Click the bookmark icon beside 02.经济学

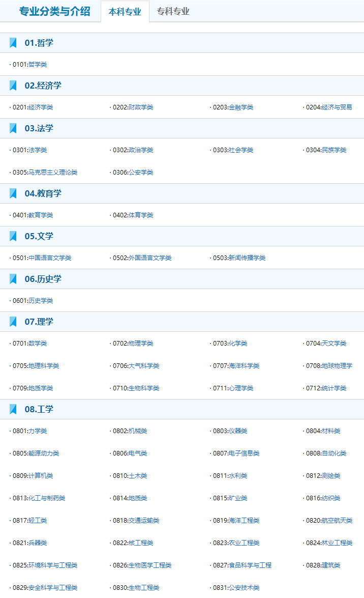[13, 86]
